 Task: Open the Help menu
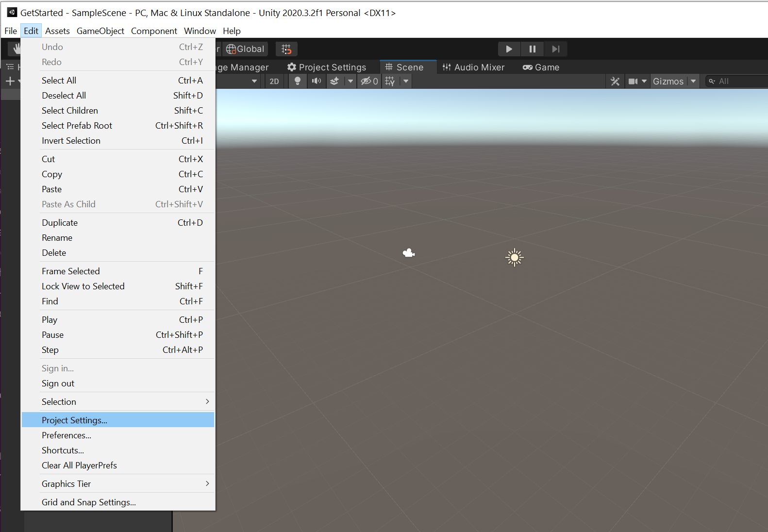232,31
